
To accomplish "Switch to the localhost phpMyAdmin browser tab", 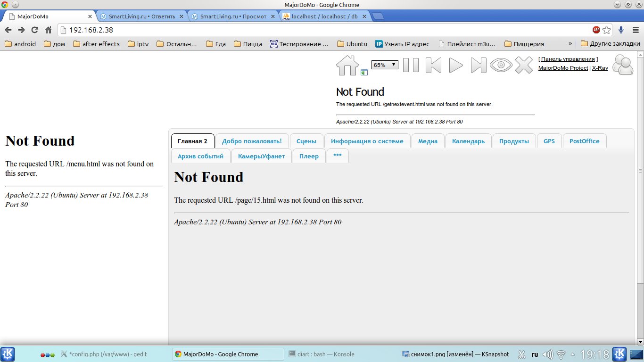I will coord(324,16).
